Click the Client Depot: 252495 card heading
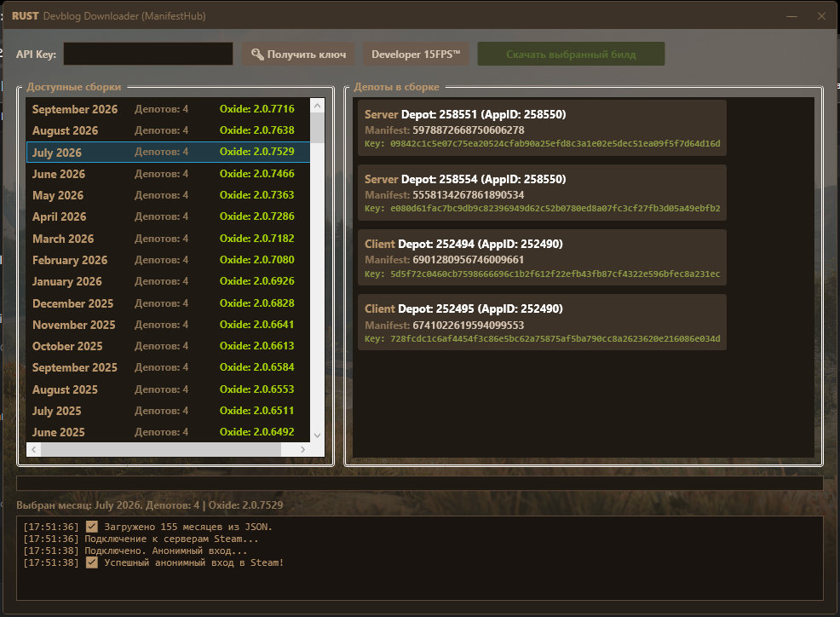This screenshot has height=617, width=840. pyautogui.click(x=463, y=308)
